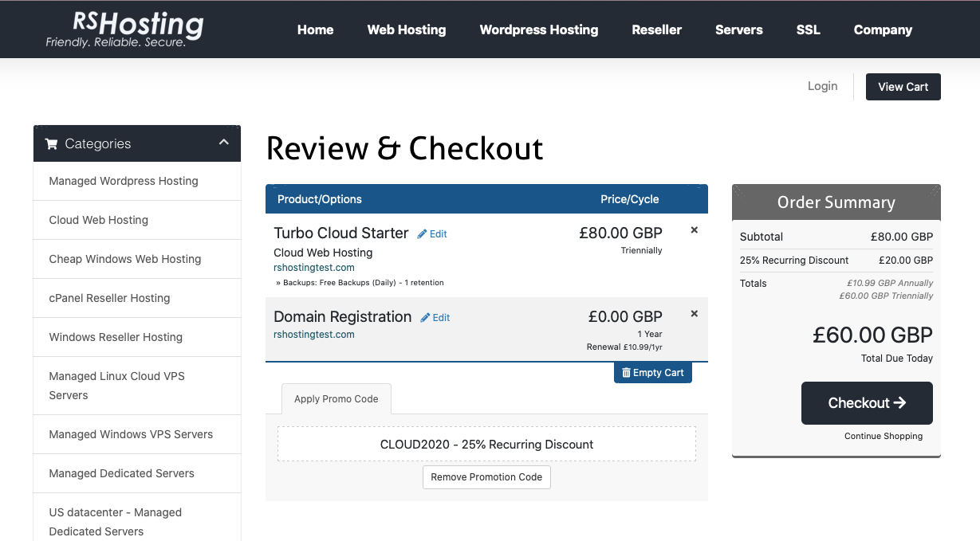Open the Wordpress Hosting menu
Screen dimensions: 980x541
pos(539,29)
